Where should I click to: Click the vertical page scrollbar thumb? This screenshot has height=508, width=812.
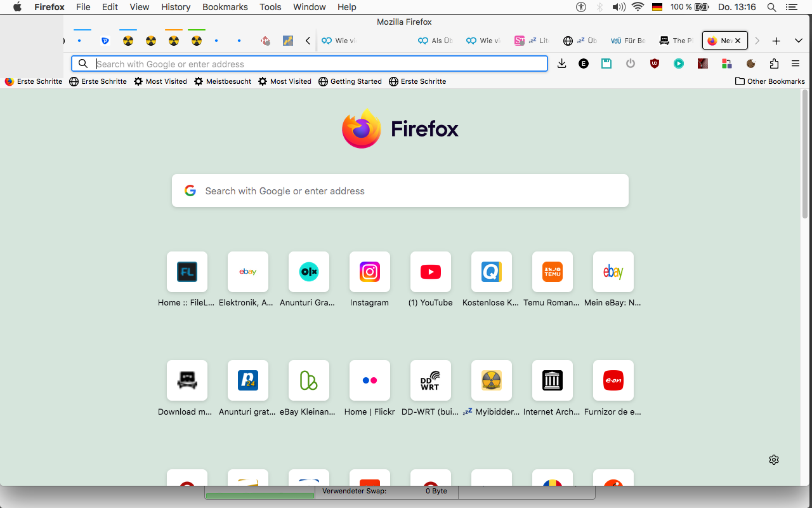click(x=806, y=154)
